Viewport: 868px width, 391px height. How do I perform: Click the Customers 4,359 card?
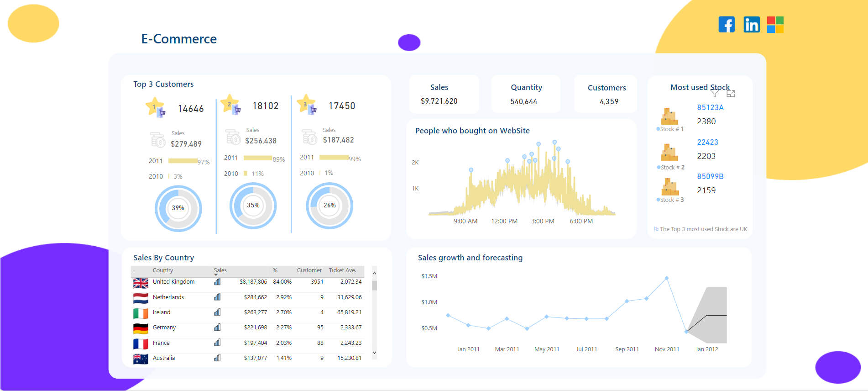click(x=606, y=94)
